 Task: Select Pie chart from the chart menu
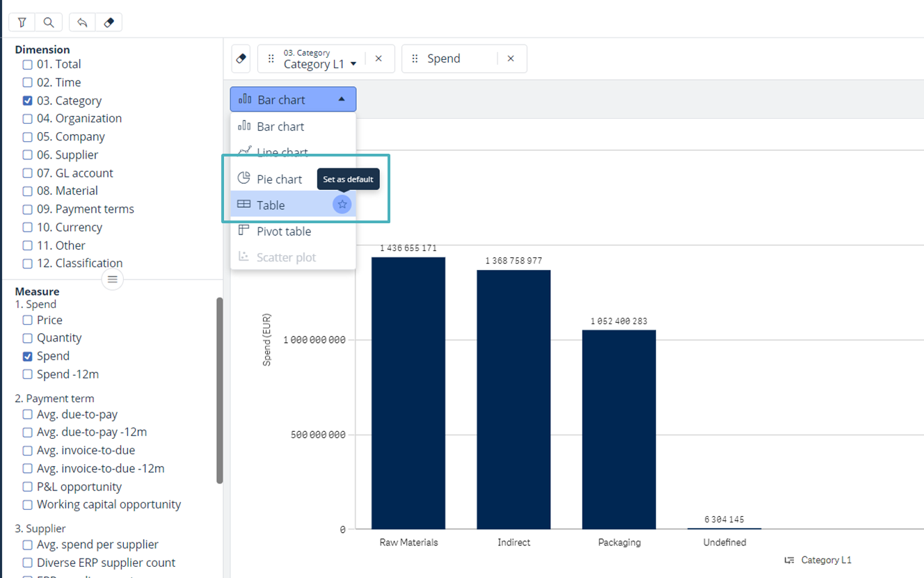(x=279, y=179)
